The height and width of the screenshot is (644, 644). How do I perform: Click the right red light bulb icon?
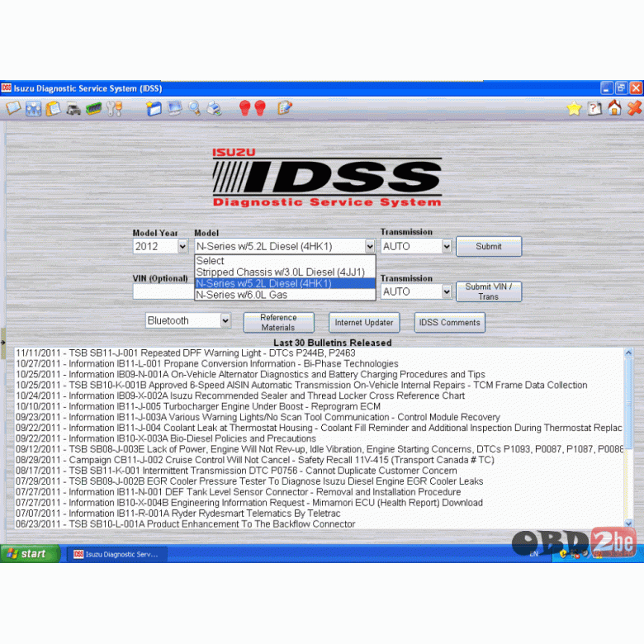(260, 108)
